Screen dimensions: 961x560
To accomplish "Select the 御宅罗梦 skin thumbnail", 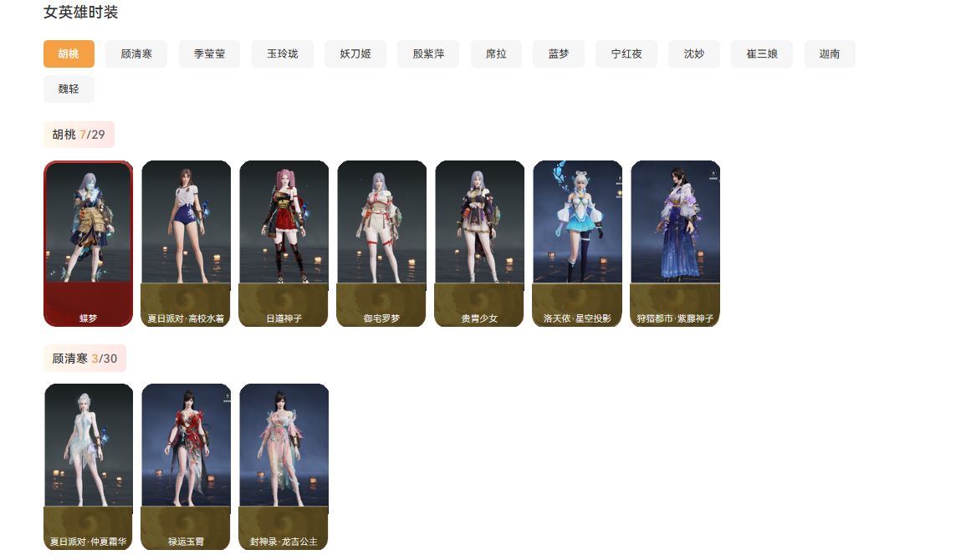I will click(x=381, y=244).
